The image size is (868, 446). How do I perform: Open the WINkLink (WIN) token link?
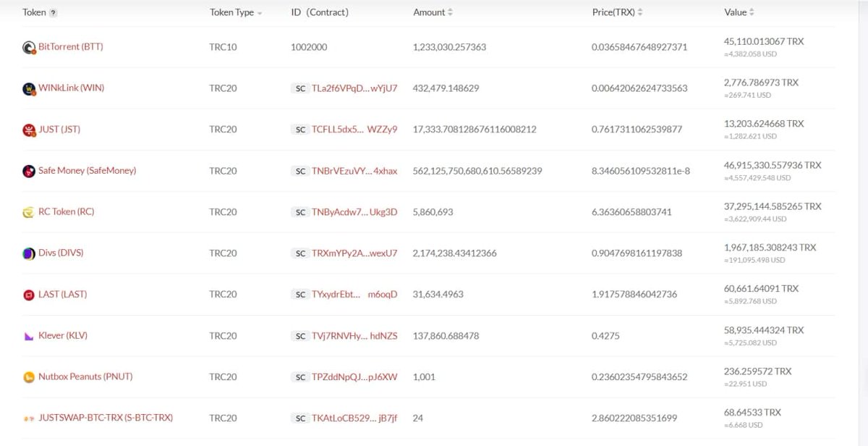pos(71,88)
